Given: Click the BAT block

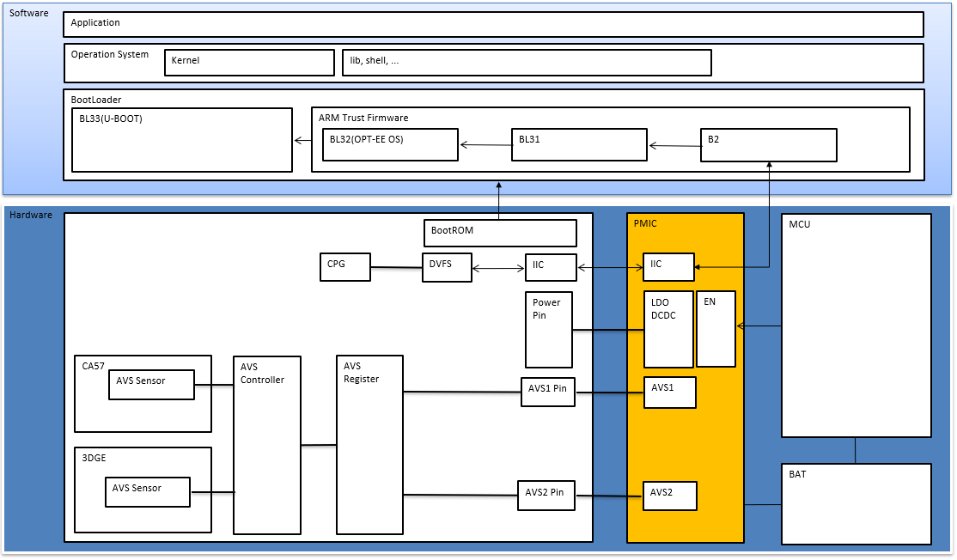Looking at the screenshot, I should (856, 504).
